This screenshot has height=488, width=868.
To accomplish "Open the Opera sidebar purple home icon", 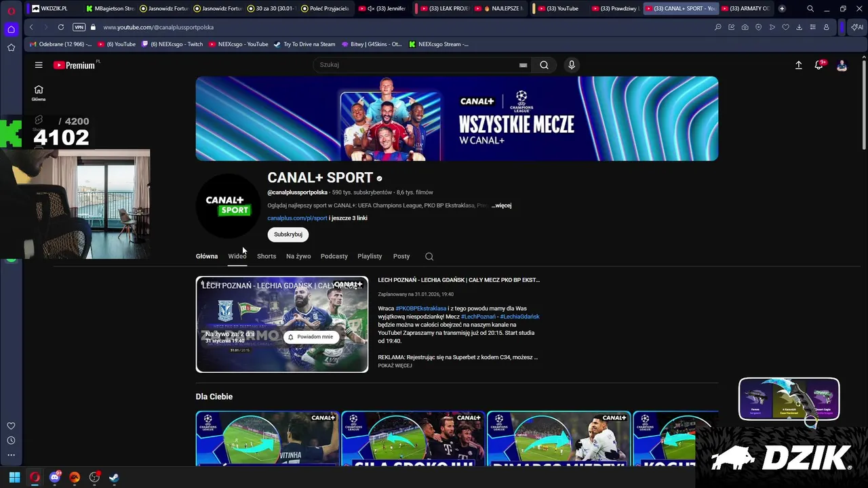I will pyautogui.click(x=11, y=29).
